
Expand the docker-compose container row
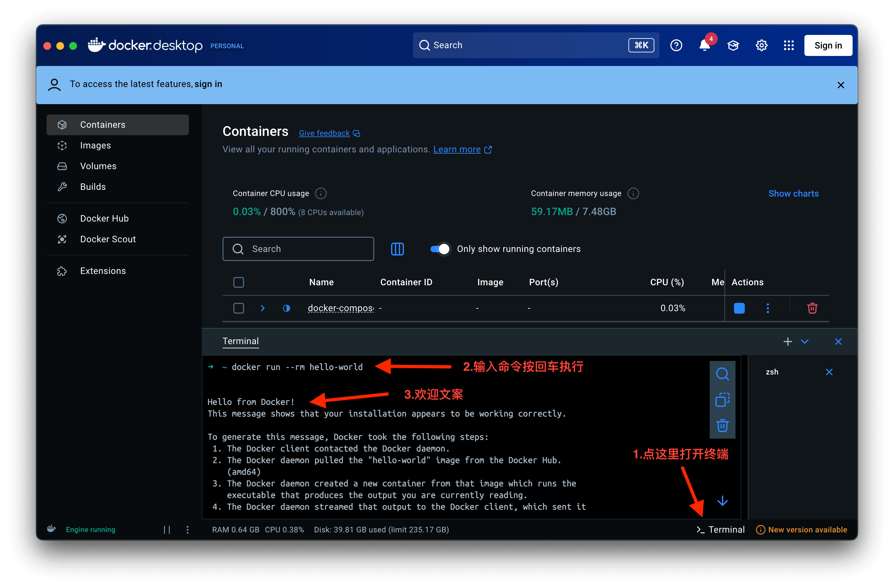(262, 308)
